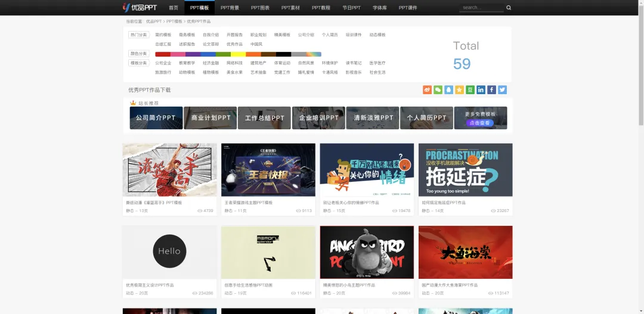Filter templates by green color
Image resolution: width=644 pixels, height=314 pixels.
[223, 54]
